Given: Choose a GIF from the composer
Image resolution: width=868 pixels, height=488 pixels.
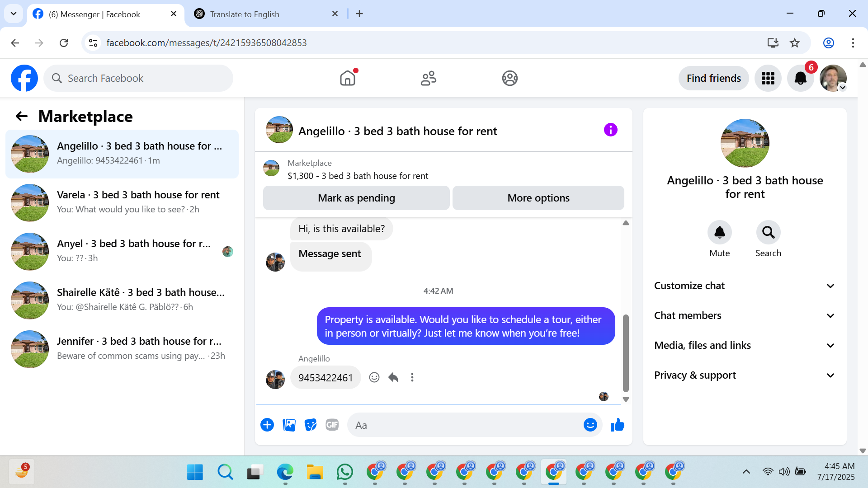Looking at the screenshot, I should (x=332, y=425).
